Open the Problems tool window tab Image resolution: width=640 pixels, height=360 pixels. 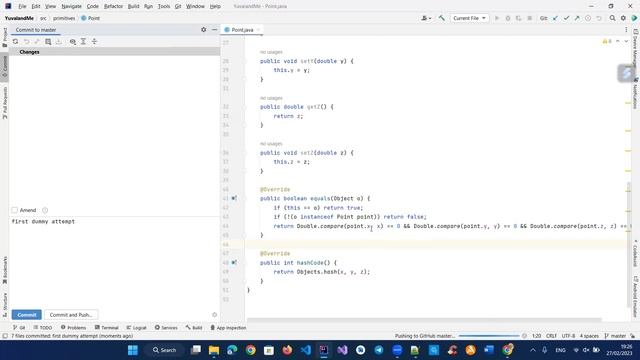coord(73,328)
